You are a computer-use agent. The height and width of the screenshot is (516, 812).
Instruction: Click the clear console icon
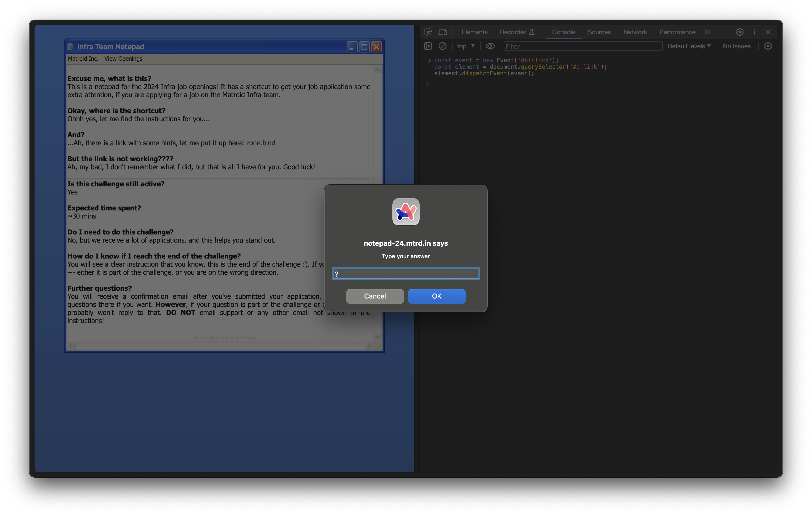442,46
